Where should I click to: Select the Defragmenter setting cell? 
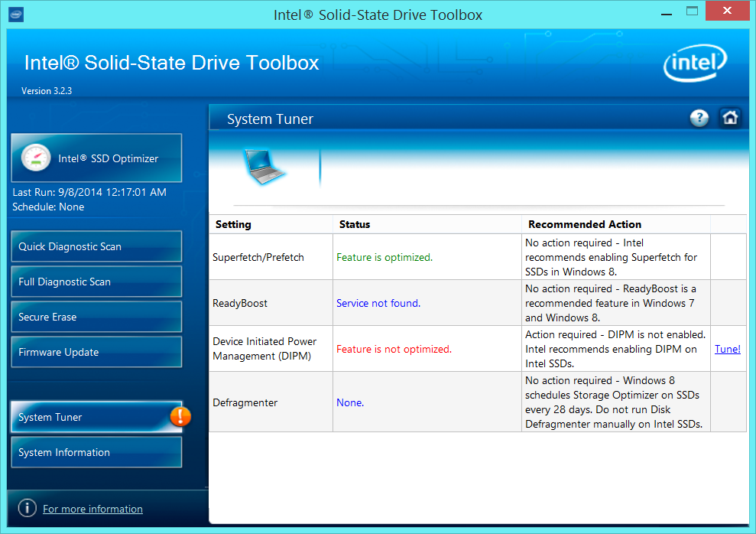coord(271,402)
